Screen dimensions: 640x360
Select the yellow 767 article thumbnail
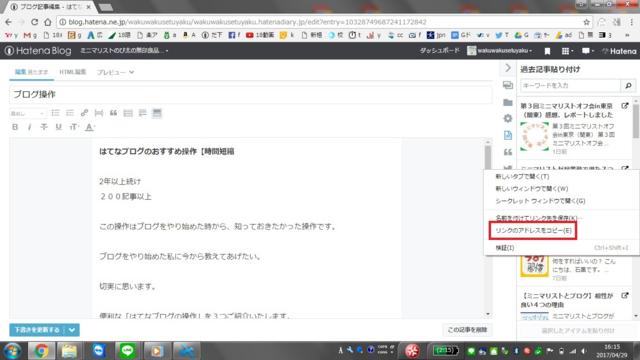tap(534, 265)
